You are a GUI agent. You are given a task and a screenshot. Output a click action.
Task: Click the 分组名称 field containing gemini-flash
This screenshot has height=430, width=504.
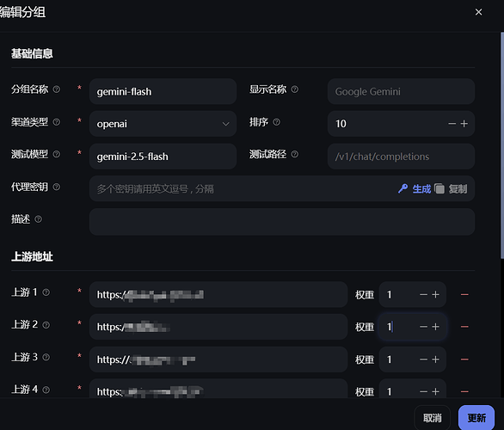click(163, 92)
